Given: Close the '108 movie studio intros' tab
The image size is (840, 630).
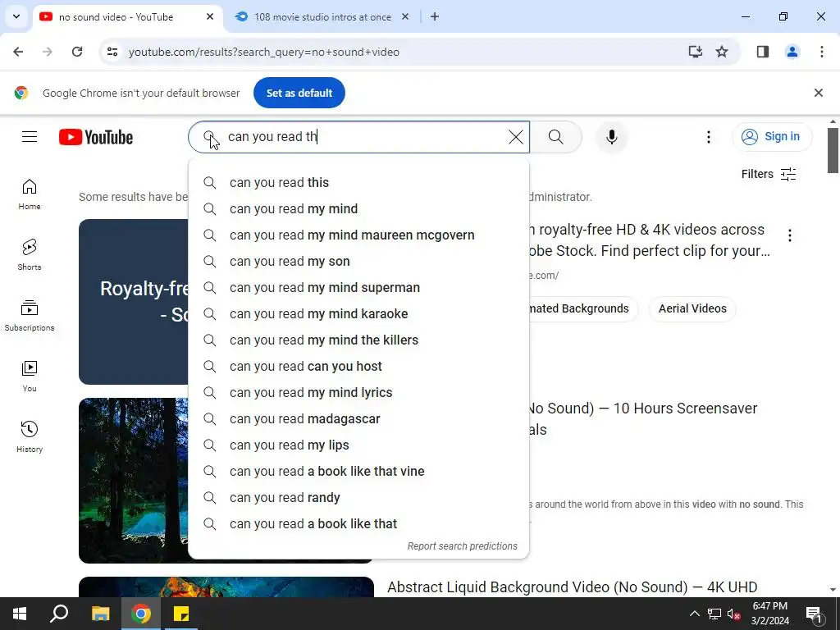Looking at the screenshot, I should coord(405,16).
